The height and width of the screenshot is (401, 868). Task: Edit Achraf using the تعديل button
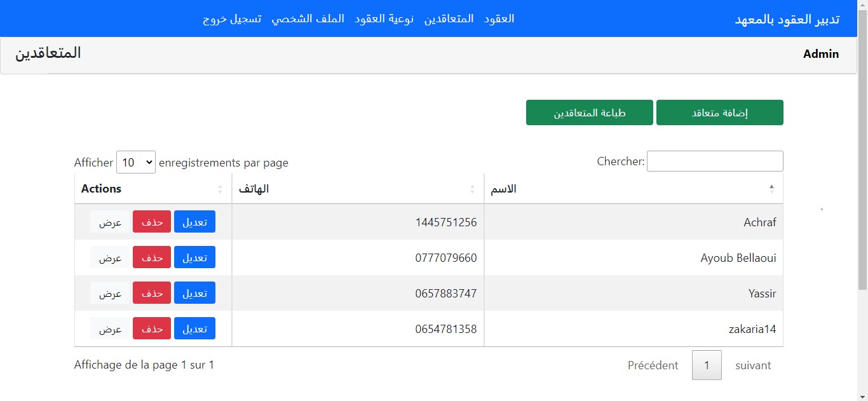(194, 222)
